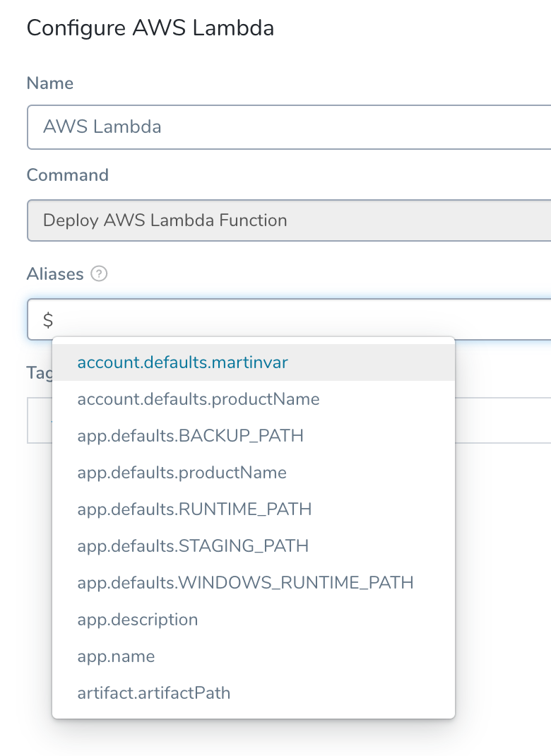Open the Aliases help question-mark icon
The height and width of the screenshot is (756, 551).
(100, 274)
